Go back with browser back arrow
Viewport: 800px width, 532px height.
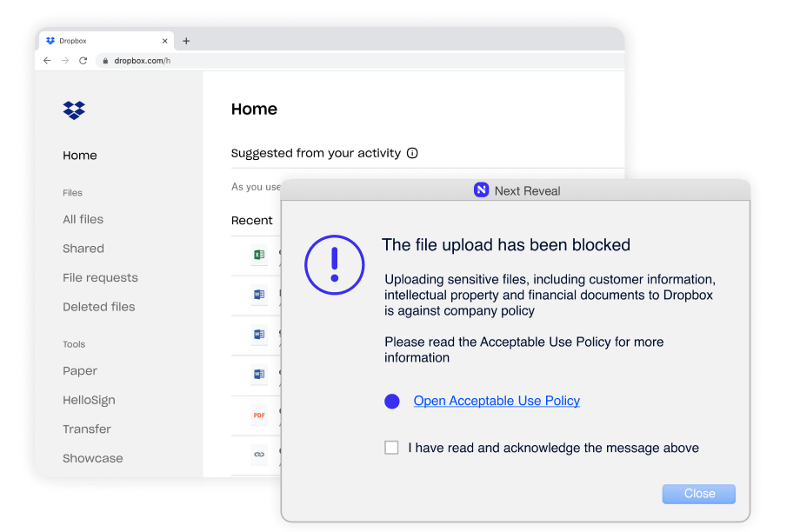[x=47, y=61]
